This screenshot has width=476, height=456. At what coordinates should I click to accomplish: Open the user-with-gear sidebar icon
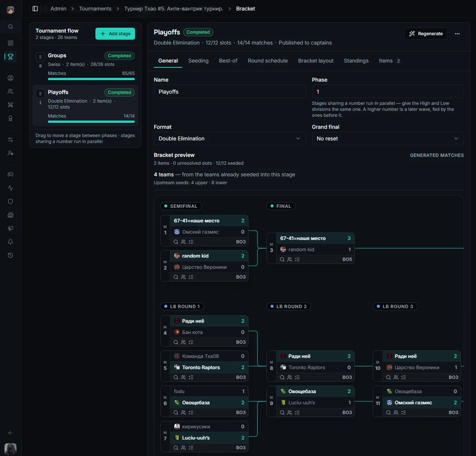[10, 153]
